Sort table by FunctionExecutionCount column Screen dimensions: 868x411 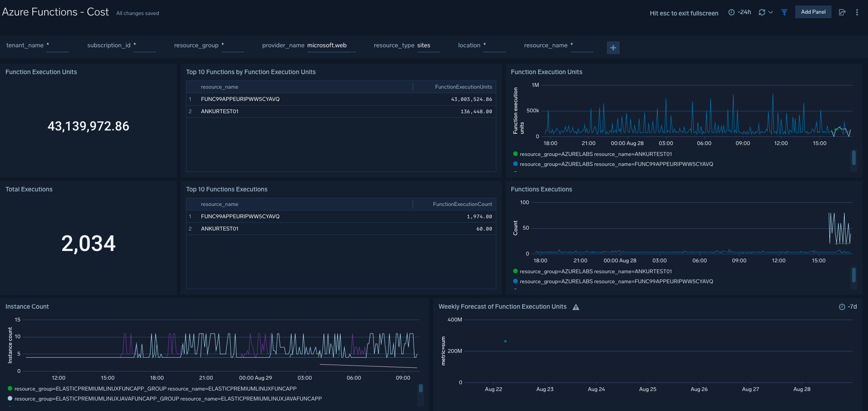point(462,204)
